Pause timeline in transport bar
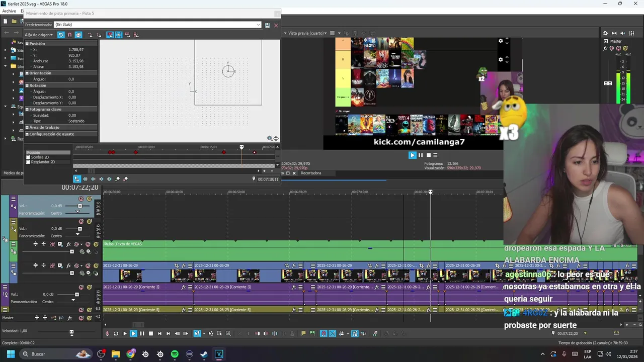644x362 pixels. (142, 333)
